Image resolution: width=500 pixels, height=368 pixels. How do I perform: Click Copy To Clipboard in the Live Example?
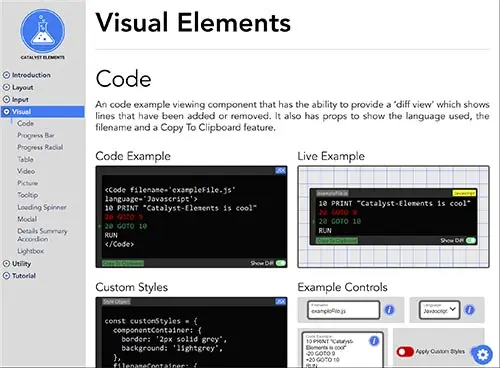pos(337,240)
